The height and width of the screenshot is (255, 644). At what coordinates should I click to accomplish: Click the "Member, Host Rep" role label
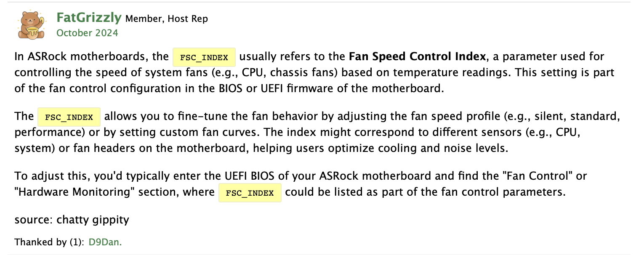coord(167,19)
